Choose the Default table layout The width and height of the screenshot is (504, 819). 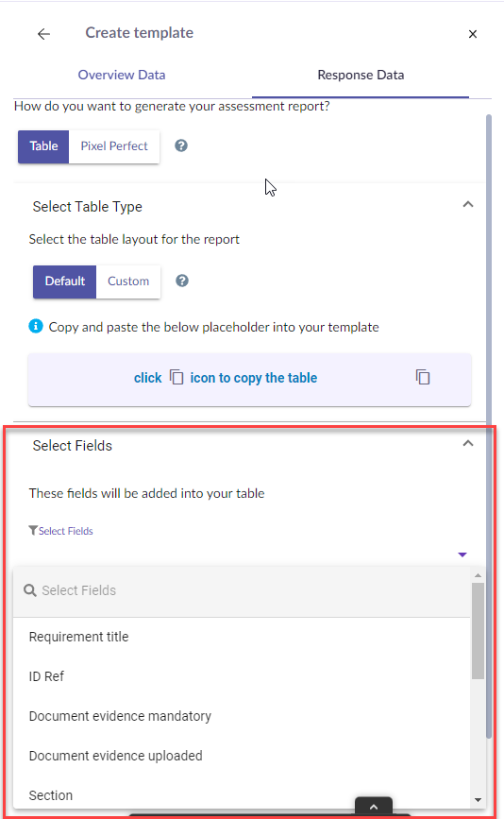point(65,281)
